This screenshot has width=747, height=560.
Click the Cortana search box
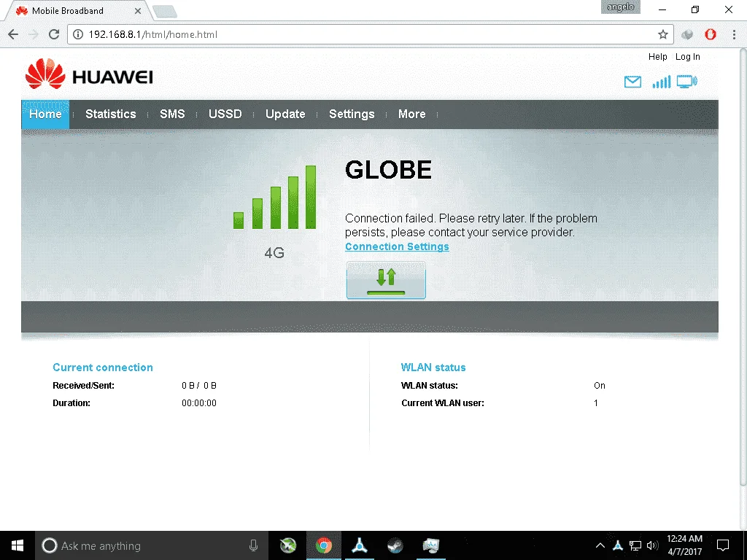click(x=151, y=545)
